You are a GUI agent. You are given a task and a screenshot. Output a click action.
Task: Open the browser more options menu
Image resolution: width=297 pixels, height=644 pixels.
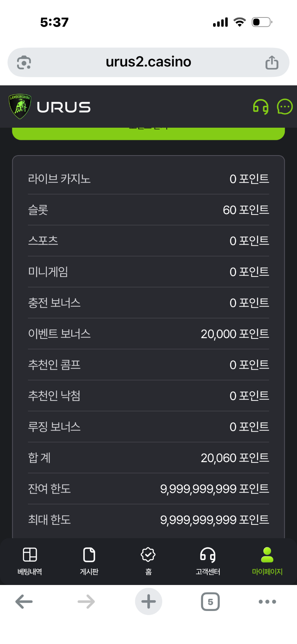click(x=267, y=601)
